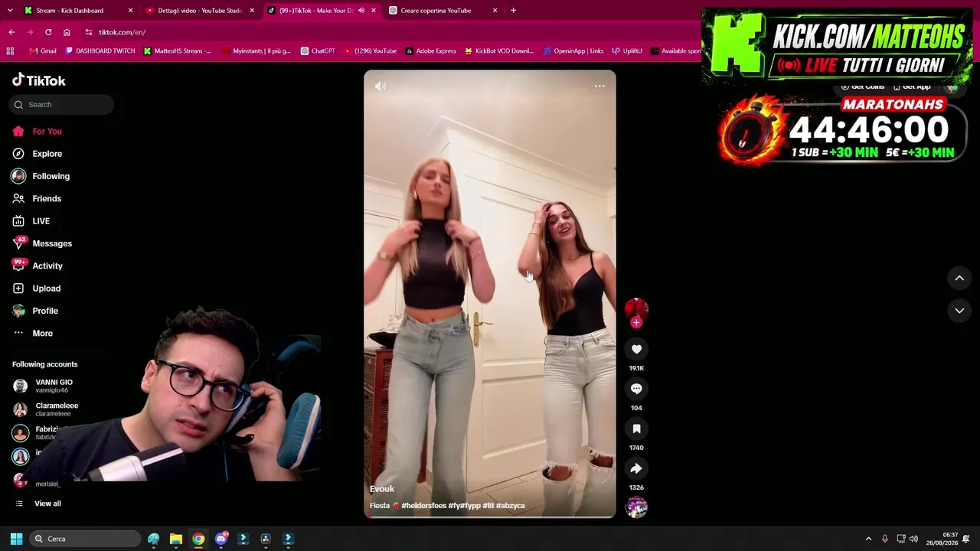The image size is (980, 551).
Task: Toggle the system volume speaker icon
Action: tap(913, 539)
